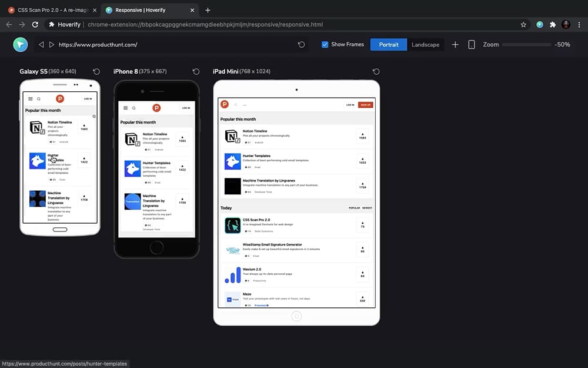Click the iPad Mini home button
588x368 pixels.
(296, 317)
